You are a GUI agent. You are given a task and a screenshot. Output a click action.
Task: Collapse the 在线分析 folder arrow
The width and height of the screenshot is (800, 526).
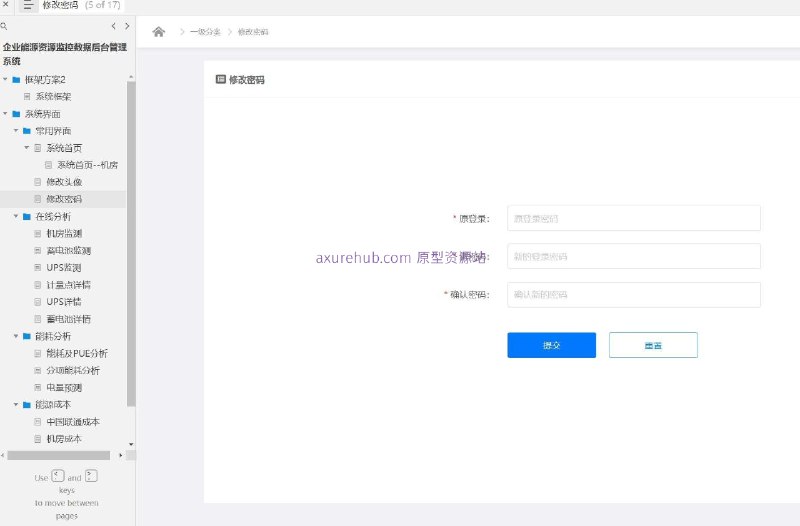tap(16, 216)
